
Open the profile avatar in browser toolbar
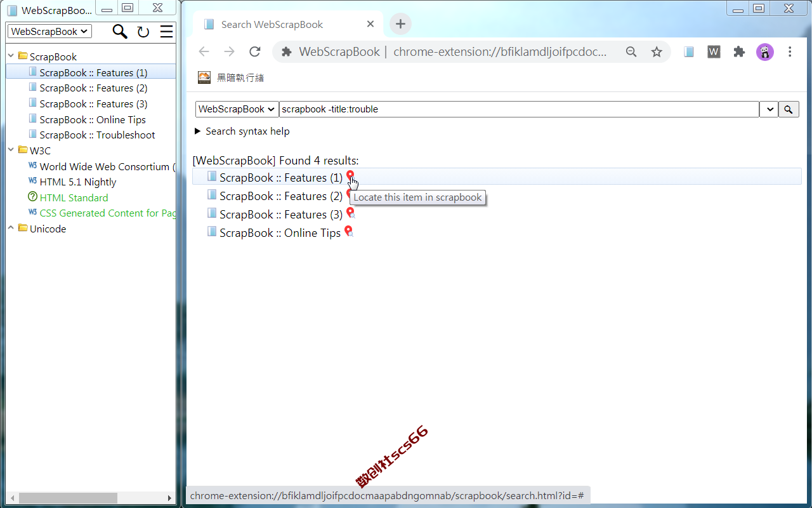[765, 52]
